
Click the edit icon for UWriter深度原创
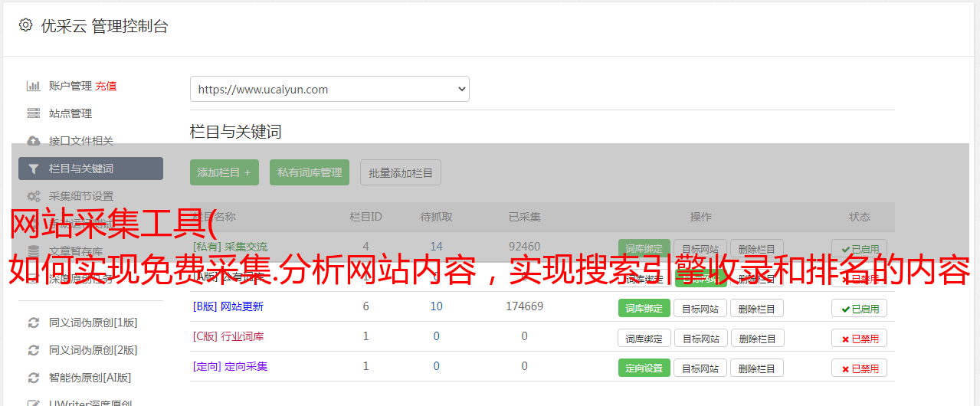pyautogui.click(x=34, y=403)
